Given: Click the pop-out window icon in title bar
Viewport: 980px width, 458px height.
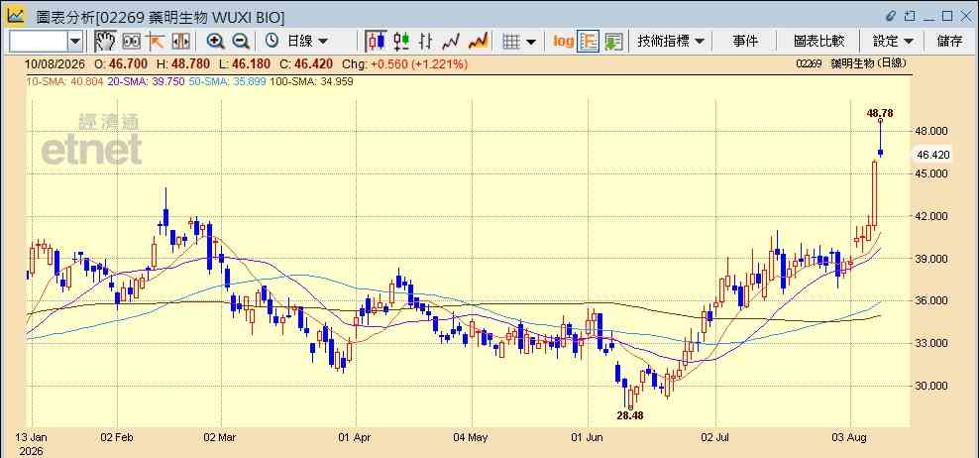Looking at the screenshot, I should (x=911, y=15).
